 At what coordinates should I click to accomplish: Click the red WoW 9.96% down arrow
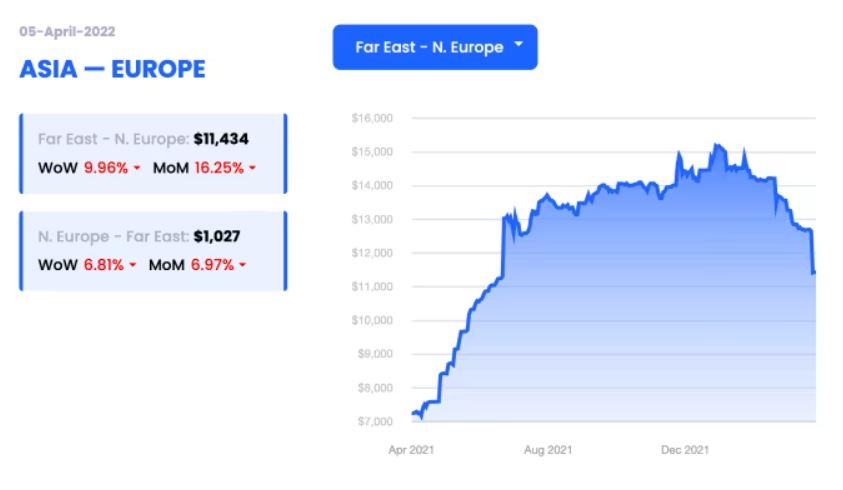136,168
